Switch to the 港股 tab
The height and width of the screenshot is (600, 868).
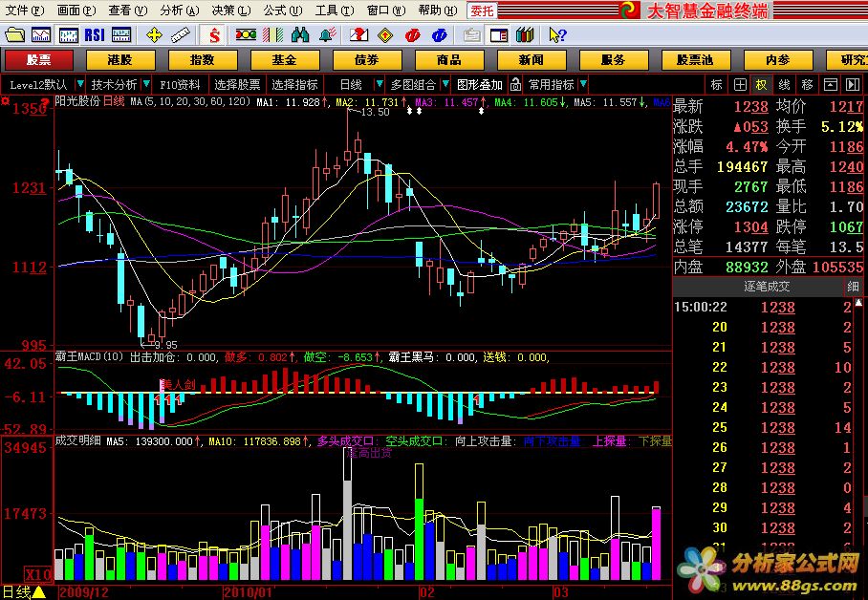pos(120,60)
